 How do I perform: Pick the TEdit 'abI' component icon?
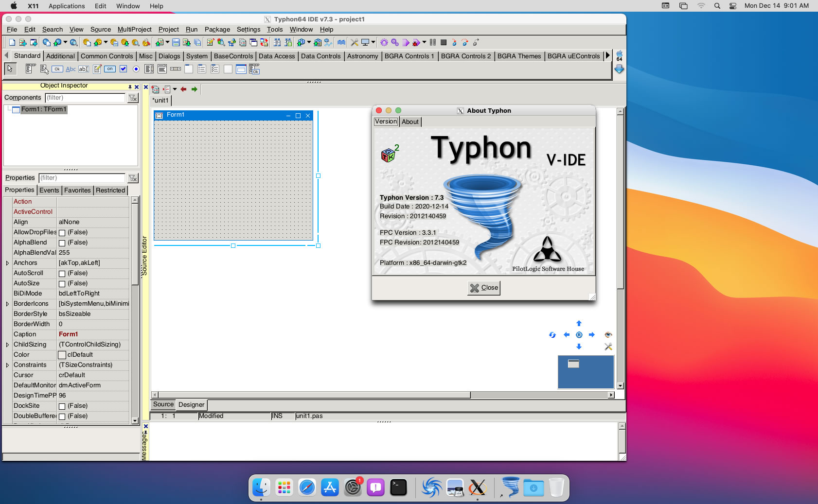pyautogui.click(x=84, y=69)
